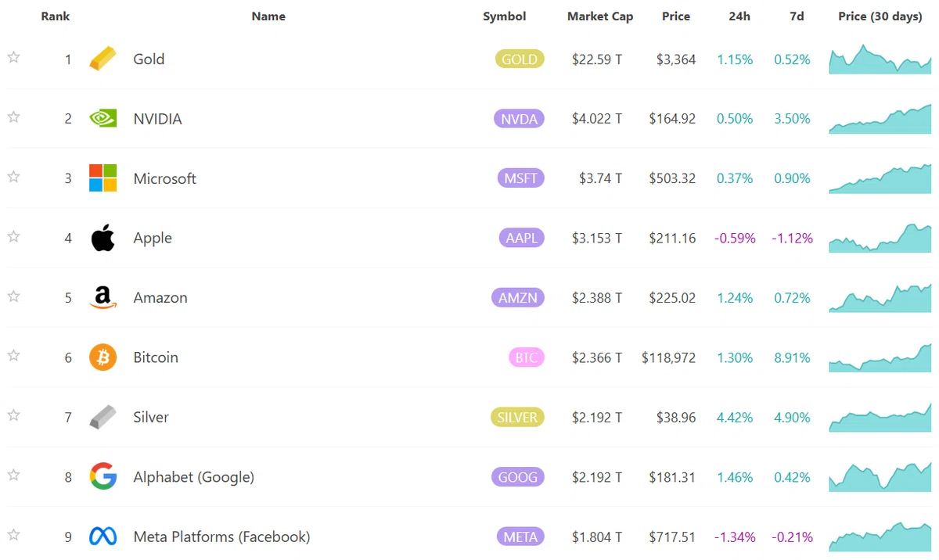The width and height of the screenshot is (939, 560).
Task: Click the BTC symbol badge
Action: coord(527,357)
